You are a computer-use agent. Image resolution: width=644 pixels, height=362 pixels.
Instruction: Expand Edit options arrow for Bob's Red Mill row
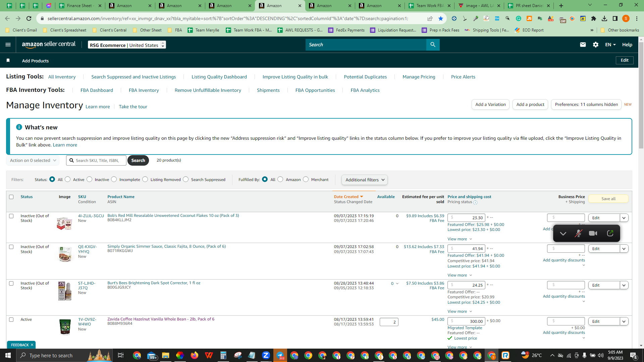pos(624,218)
